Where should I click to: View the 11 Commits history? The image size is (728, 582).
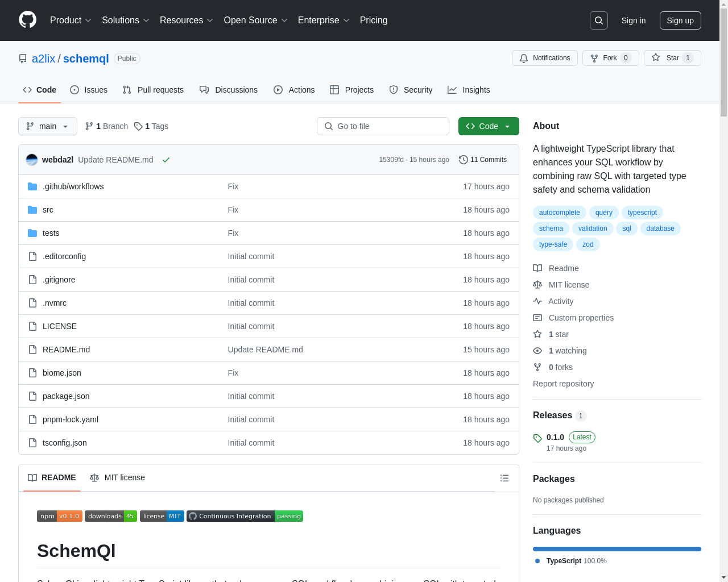coord(483,160)
